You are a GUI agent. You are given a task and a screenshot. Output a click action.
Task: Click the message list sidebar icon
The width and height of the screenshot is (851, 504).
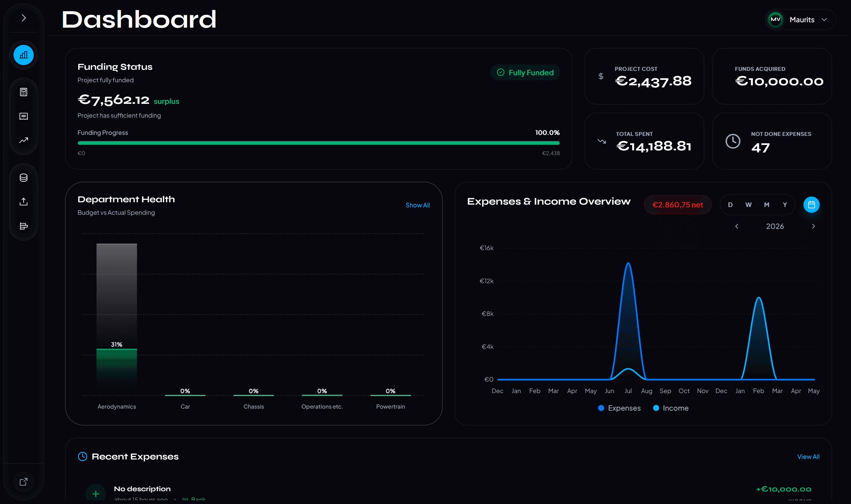(x=23, y=117)
